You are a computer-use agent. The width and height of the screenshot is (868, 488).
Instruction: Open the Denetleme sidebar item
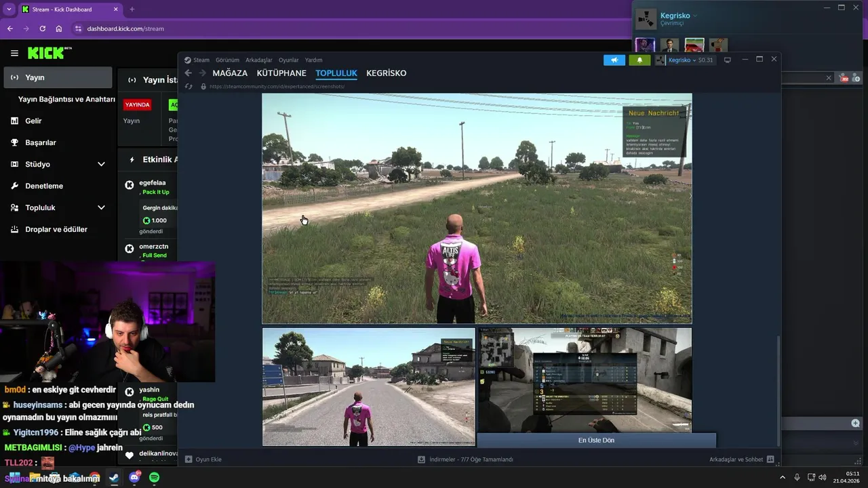[58, 186]
